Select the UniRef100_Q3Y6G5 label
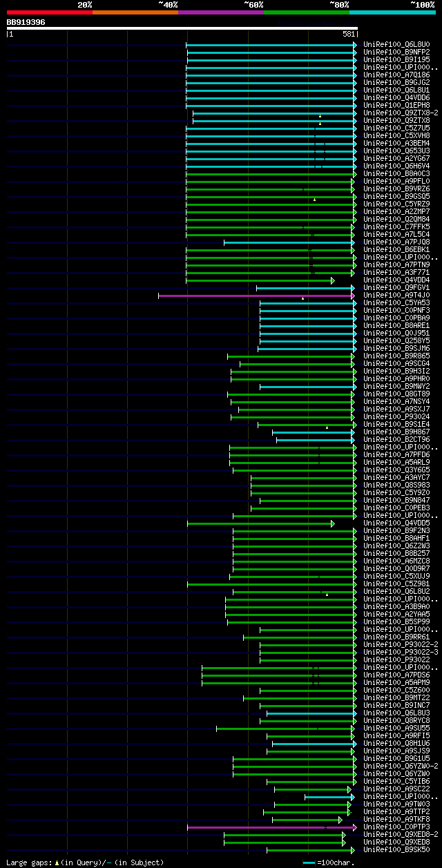Screen dimensions: 442x868 coord(396,470)
